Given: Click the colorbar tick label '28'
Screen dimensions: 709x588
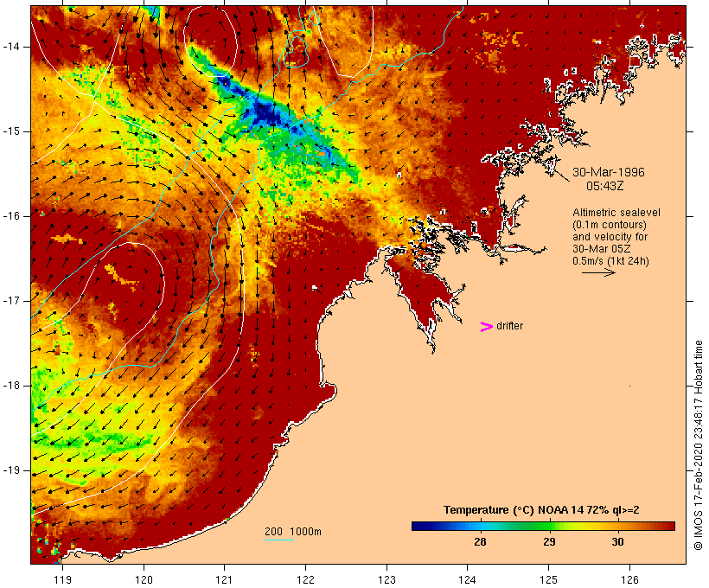Looking at the screenshot, I should tap(480, 541).
